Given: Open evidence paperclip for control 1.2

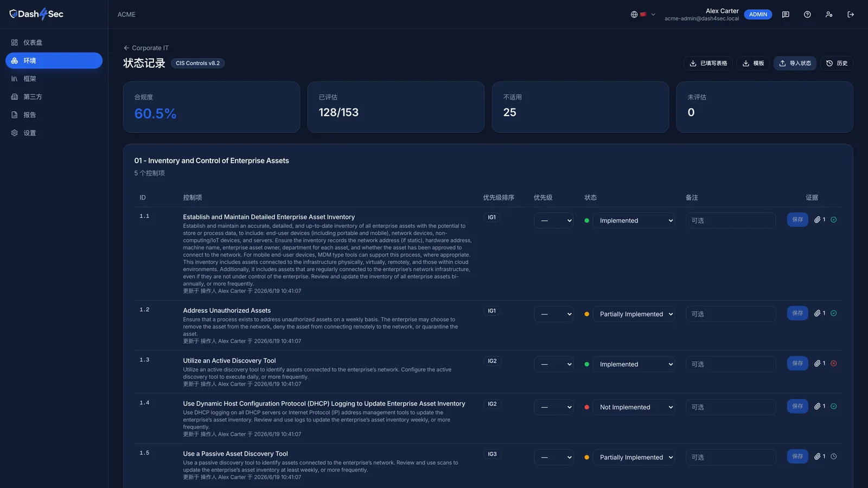Looking at the screenshot, I should 819,313.
